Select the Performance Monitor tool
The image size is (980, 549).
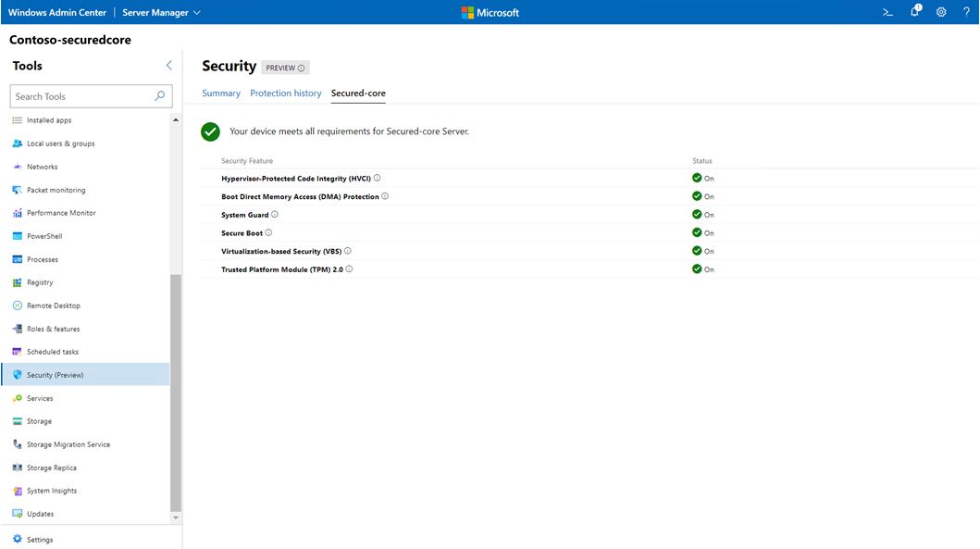point(63,212)
